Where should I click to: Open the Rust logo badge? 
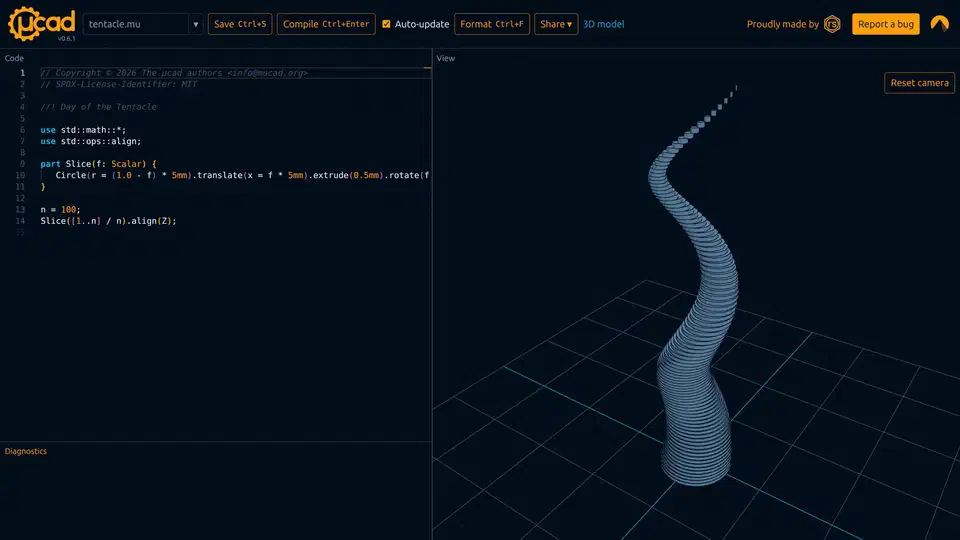point(832,24)
